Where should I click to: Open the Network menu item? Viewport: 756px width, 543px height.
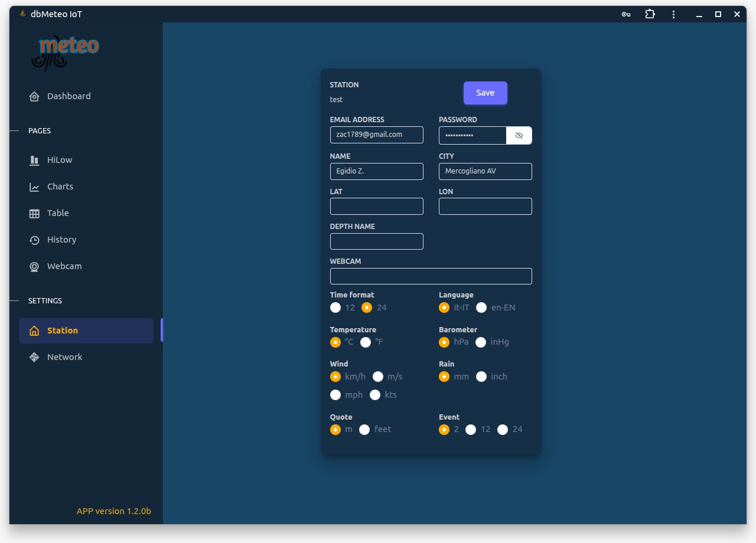tap(64, 358)
